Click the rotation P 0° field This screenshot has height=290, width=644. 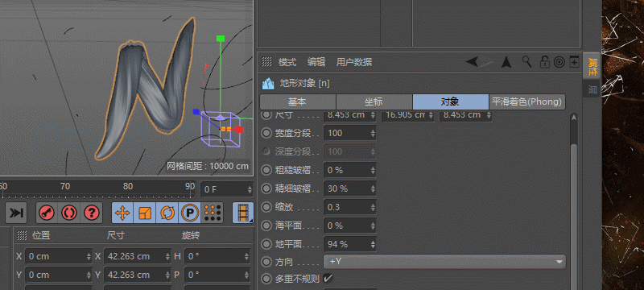[217, 275]
